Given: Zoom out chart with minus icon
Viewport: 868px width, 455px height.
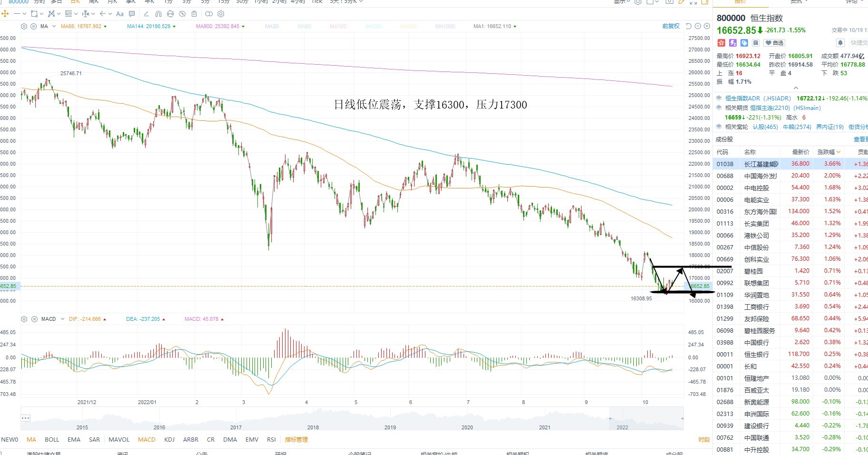Looking at the screenshot, I should tap(698, 26).
